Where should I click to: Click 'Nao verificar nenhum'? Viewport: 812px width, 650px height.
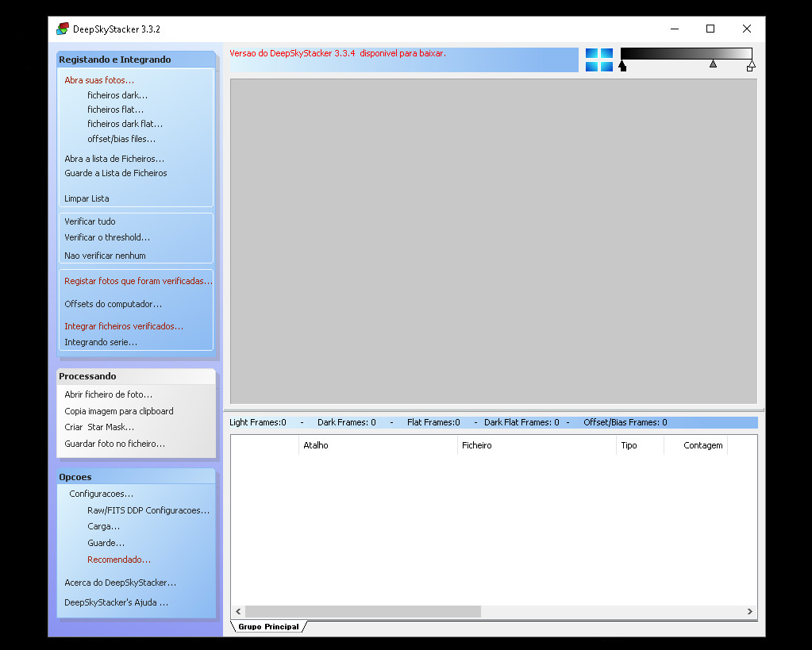click(105, 256)
